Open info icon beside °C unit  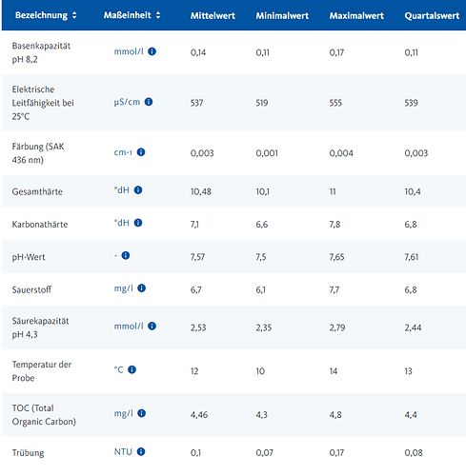click(132, 369)
